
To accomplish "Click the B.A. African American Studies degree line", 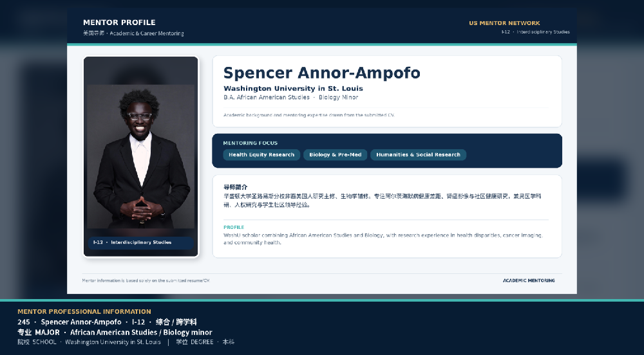I will pos(291,98).
